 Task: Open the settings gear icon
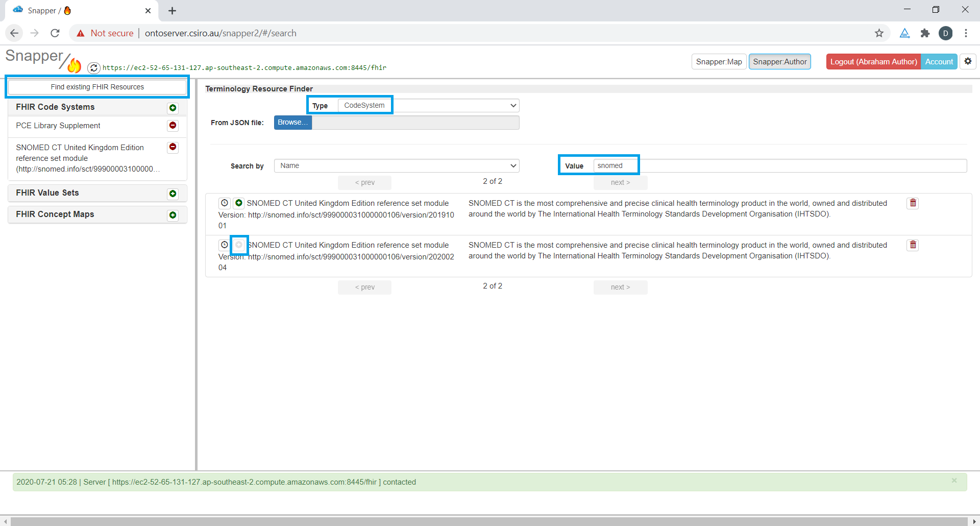(x=968, y=61)
